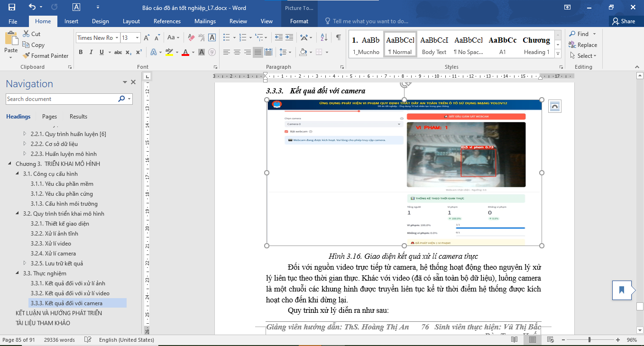Screen dimensions: 644x346
Task: Activate the Format Painter
Action: (46, 55)
